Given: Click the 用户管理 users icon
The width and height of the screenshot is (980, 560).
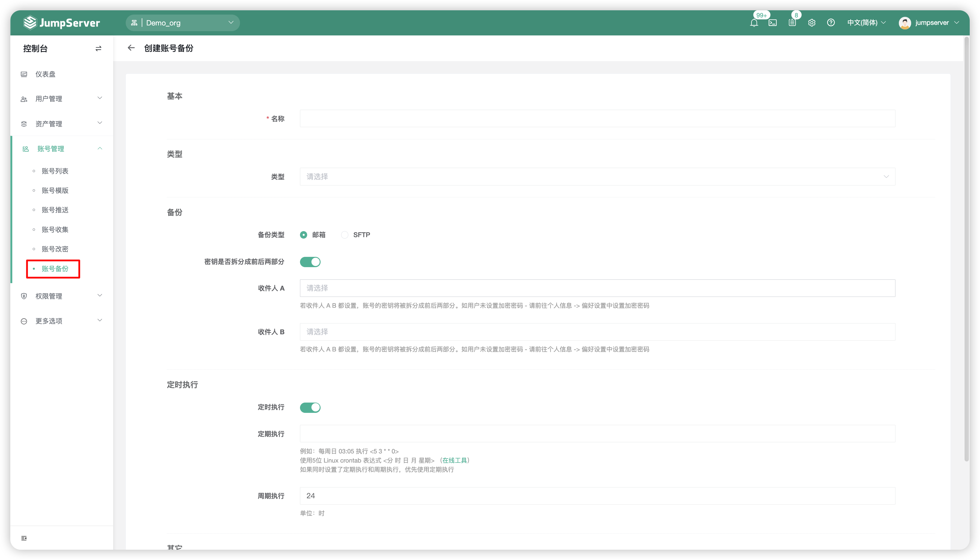Looking at the screenshot, I should 24,99.
